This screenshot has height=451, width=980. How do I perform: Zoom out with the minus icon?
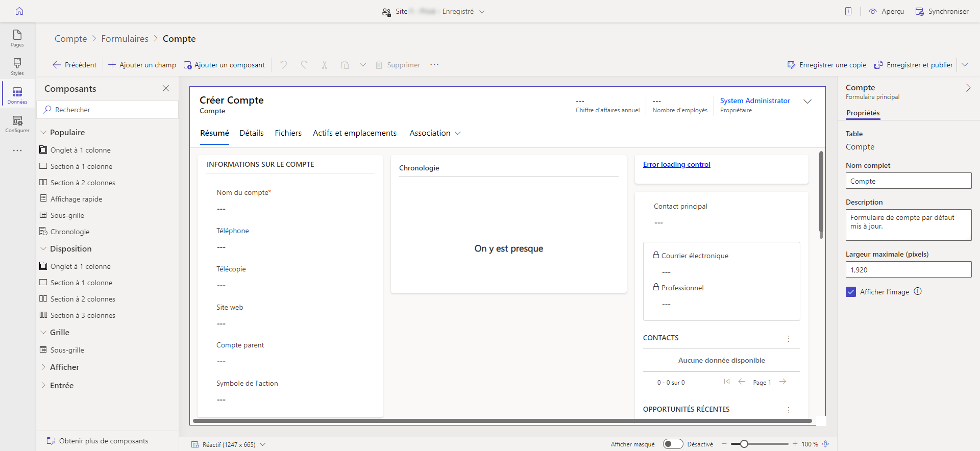point(724,444)
